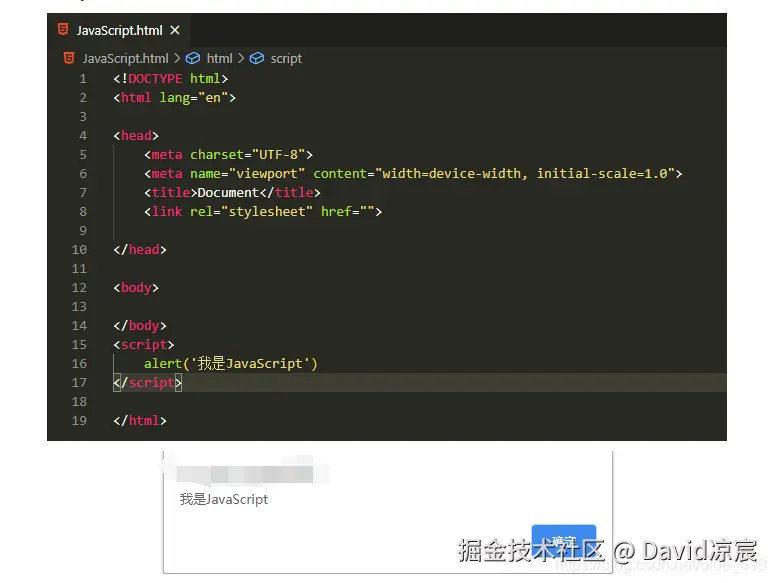
Task: Click the 我是JavaScript alert message text
Action: (x=224, y=499)
